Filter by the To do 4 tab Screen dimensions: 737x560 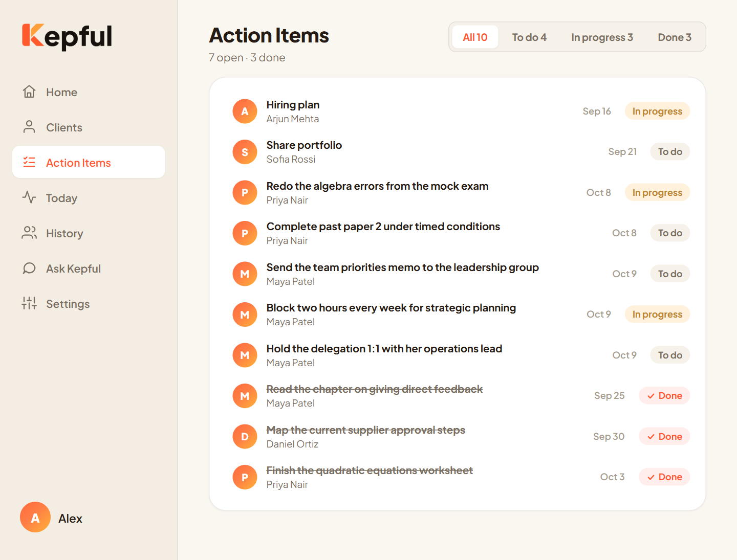pos(529,37)
